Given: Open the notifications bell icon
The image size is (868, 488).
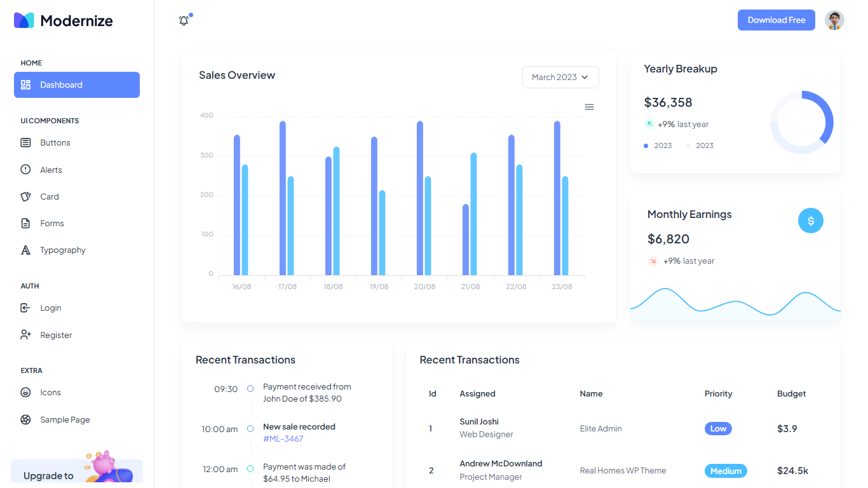Looking at the screenshot, I should (184, 20).
